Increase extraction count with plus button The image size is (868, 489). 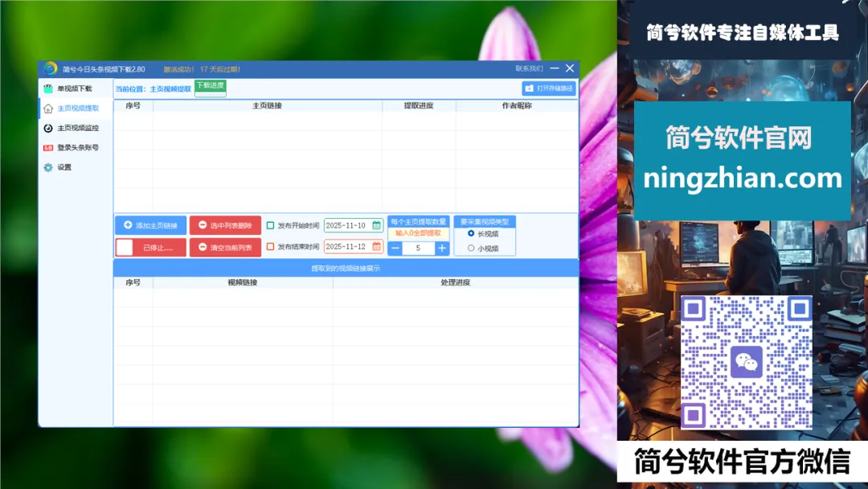pos(442,249)
